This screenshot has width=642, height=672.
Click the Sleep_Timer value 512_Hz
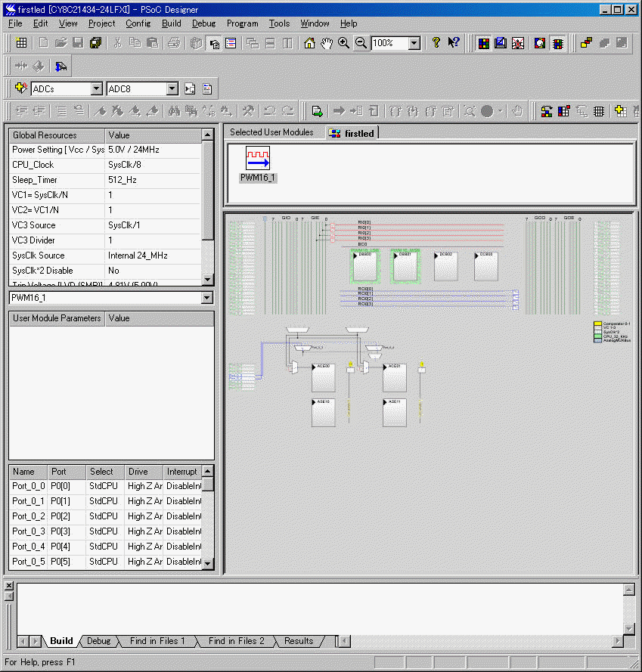click(123, 180)
